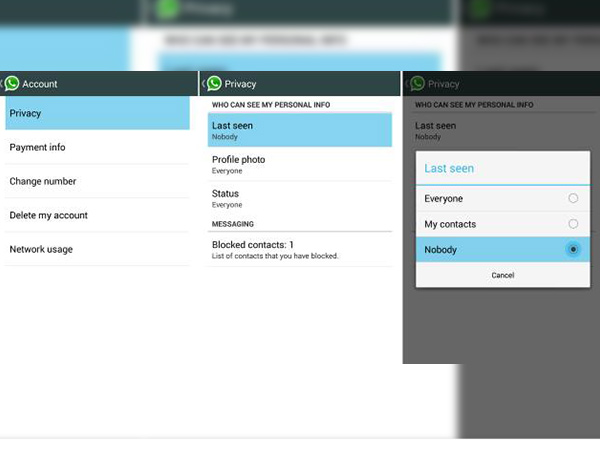This screenshot has height=450, width=600.
Task: Tap WhatsApp icon in right Privacy header
Action: coord(417,84)
